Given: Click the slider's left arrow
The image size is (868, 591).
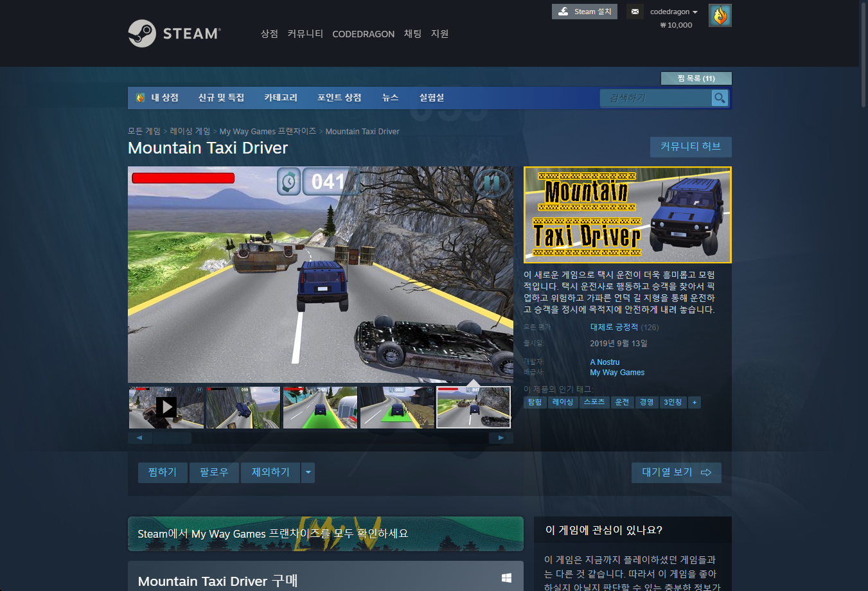Looking at the screenshot, I should coord(140,438).
